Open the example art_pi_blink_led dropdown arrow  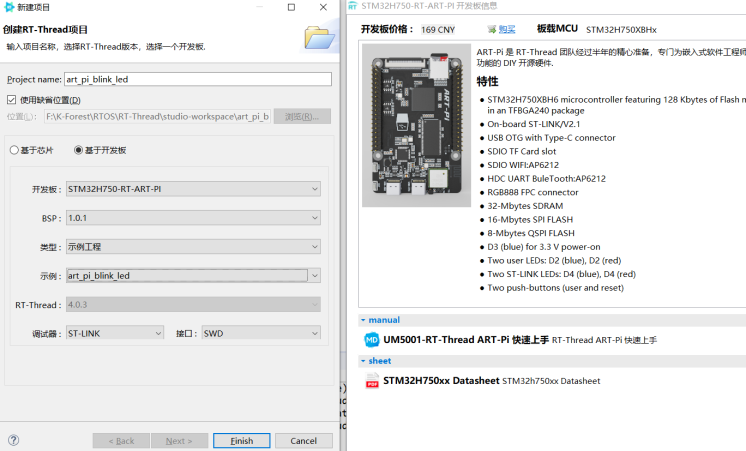click(314, 275)
